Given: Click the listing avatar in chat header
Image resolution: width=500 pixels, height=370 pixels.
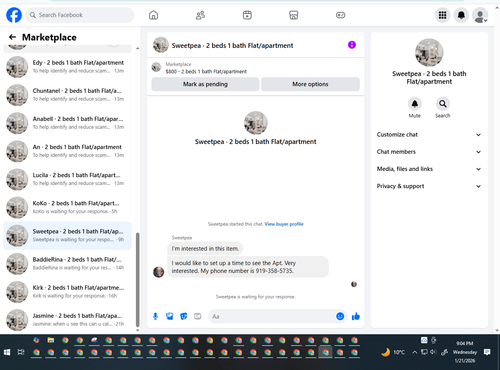Looking at the screenshot, I should [x=161, y=45].
